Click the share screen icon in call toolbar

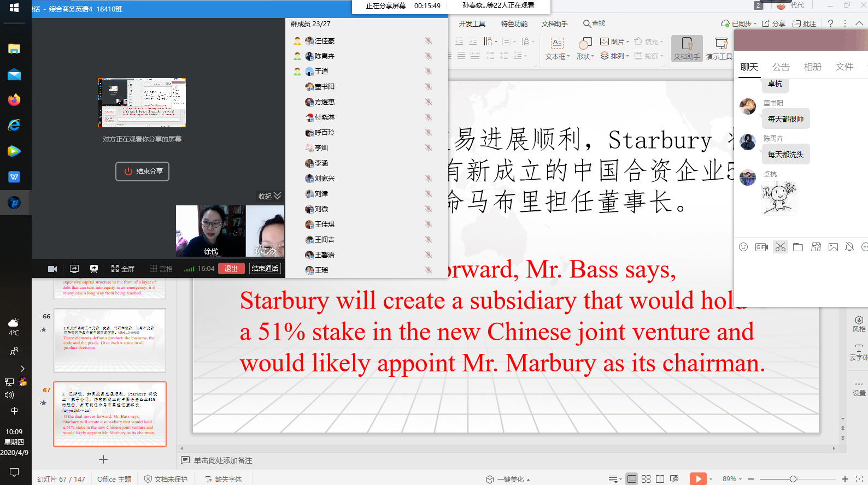pos(74,269)
